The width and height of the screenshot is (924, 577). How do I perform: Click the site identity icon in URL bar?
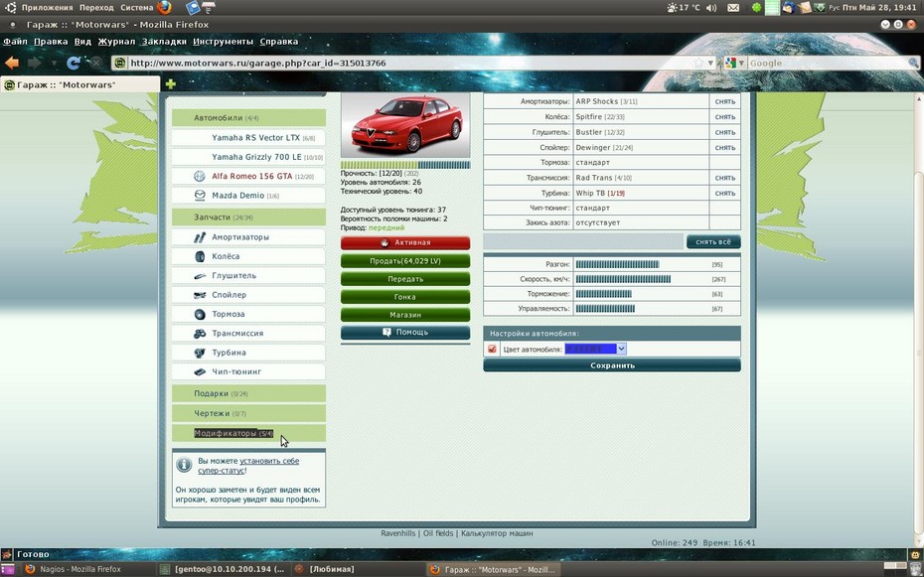(x=119, y=63)
